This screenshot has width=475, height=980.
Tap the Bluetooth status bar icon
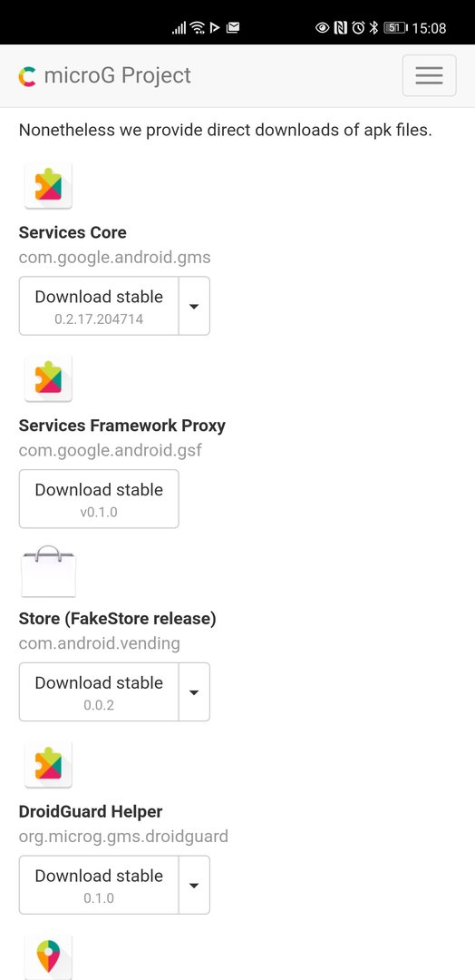[x=373, y=27]
